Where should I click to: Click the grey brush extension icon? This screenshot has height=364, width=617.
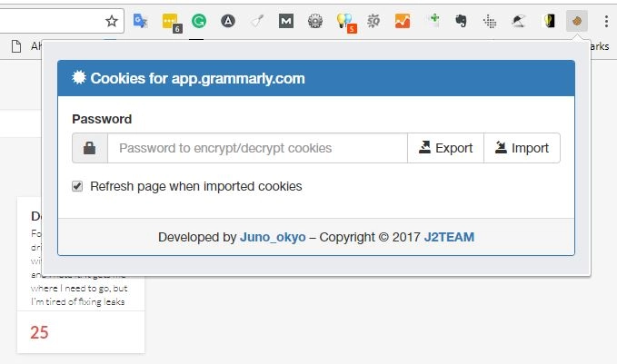(x=257, y=21)
